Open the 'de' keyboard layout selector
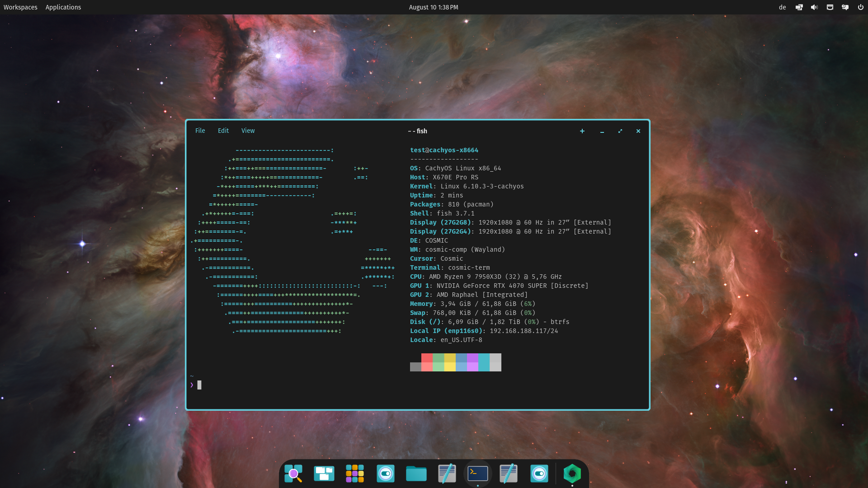Screen dimensions: 868x488 (783, 7)
